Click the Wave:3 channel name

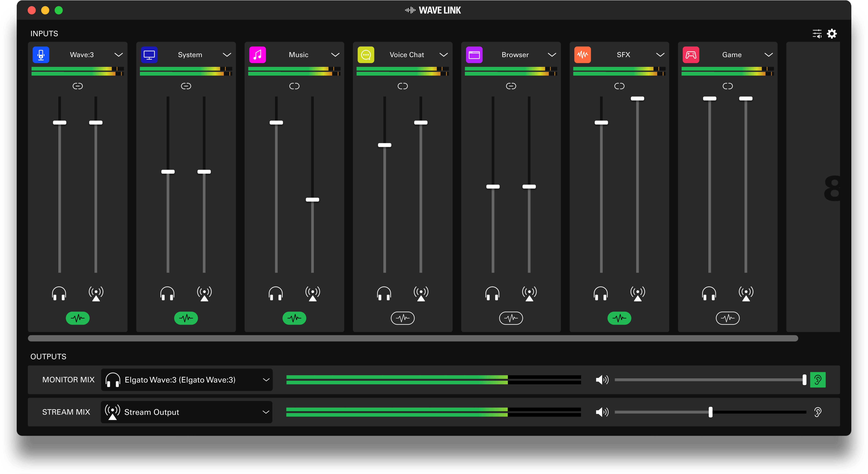(82, 54)
